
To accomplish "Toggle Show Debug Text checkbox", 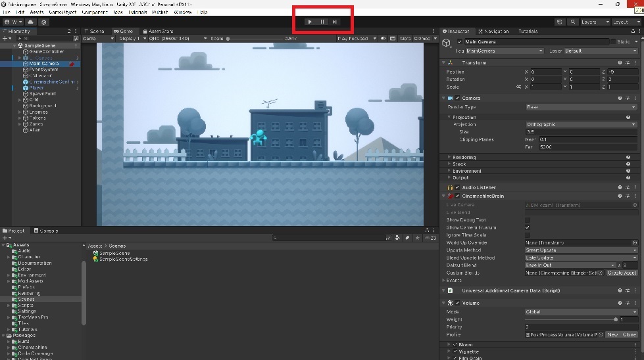I will [x=528, y=220].
